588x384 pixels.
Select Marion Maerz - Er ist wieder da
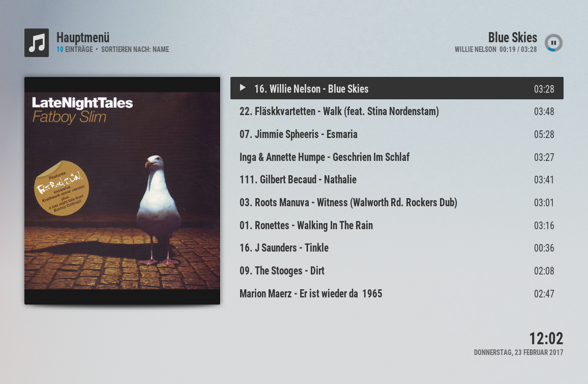(397, 293)
